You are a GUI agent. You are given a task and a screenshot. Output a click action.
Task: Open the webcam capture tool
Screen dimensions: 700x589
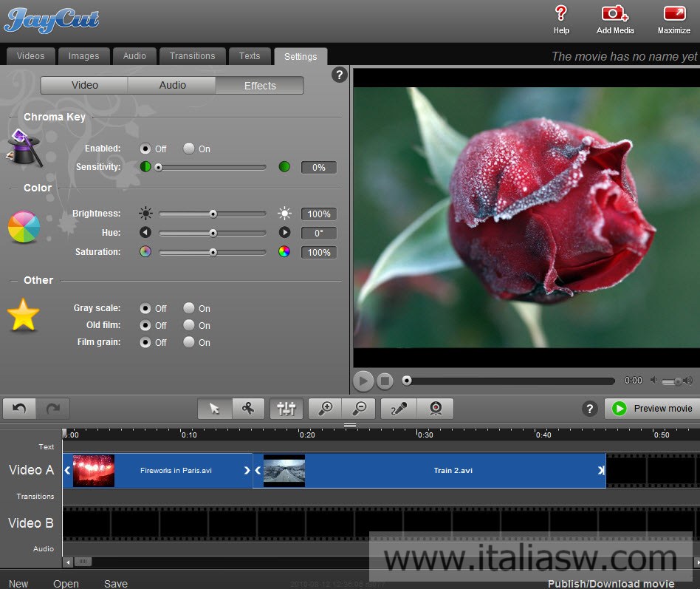coord(436,409)
